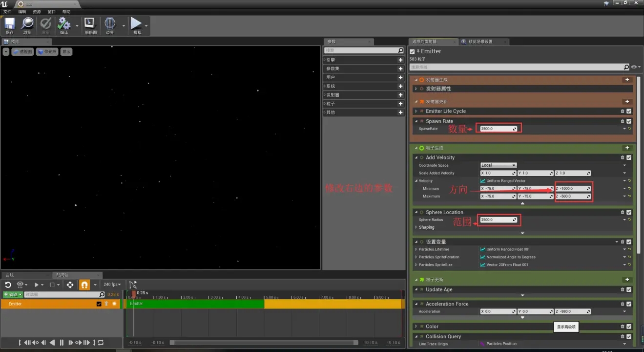Image resolution: width=644 pixels, height=352 pixels.
Task: Click the search icon in 参数 panel
Action: [400, 50]
